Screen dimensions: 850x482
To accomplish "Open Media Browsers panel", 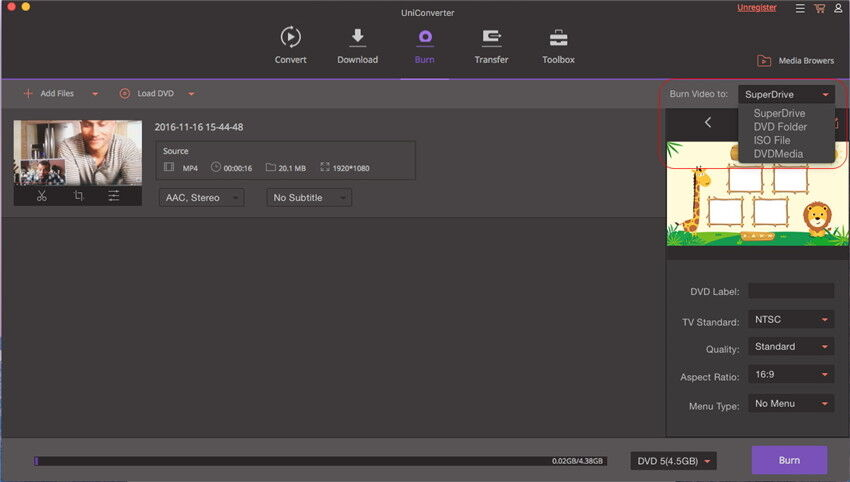I will [795, 60].
